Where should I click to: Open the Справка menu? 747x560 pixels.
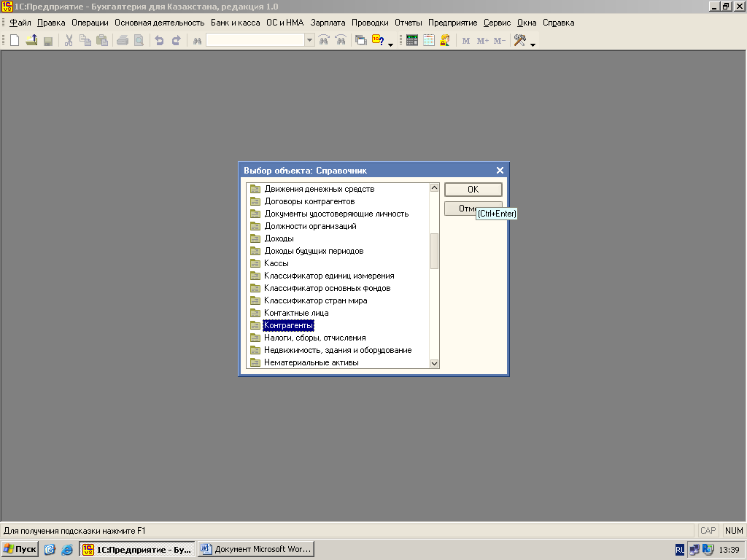pyautogui.click(x=558, y=23)
